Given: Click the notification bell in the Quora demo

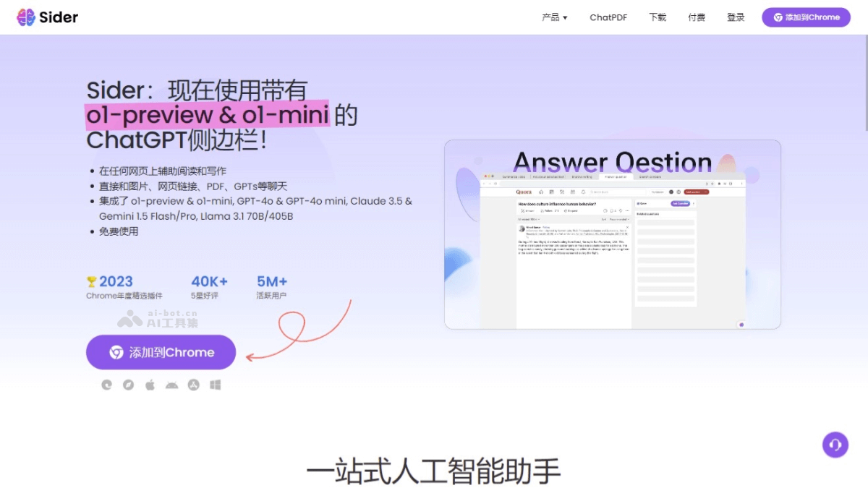Looking at the screenshot, I should pos(582,192).
